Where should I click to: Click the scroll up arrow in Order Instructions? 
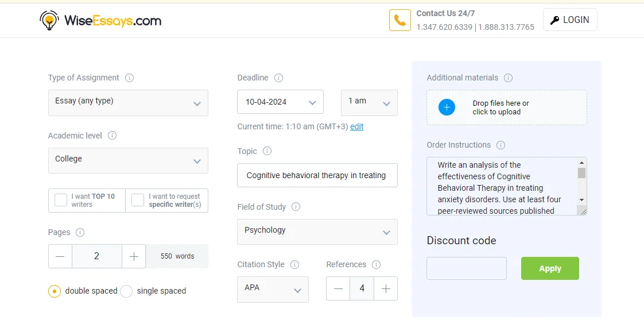point(581,163)
